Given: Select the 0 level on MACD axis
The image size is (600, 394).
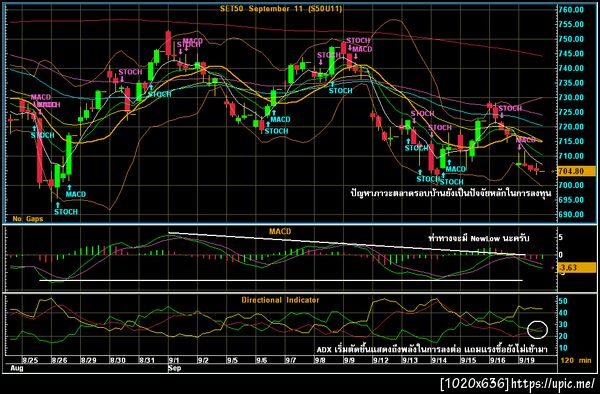Looking at the screenshot, I should [561, 255].
